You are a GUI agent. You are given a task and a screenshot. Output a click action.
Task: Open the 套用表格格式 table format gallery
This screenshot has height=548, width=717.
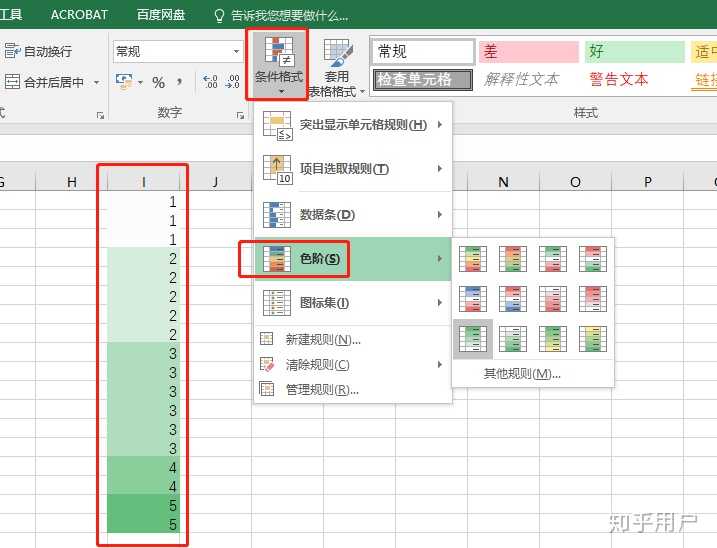pos(337,69)
